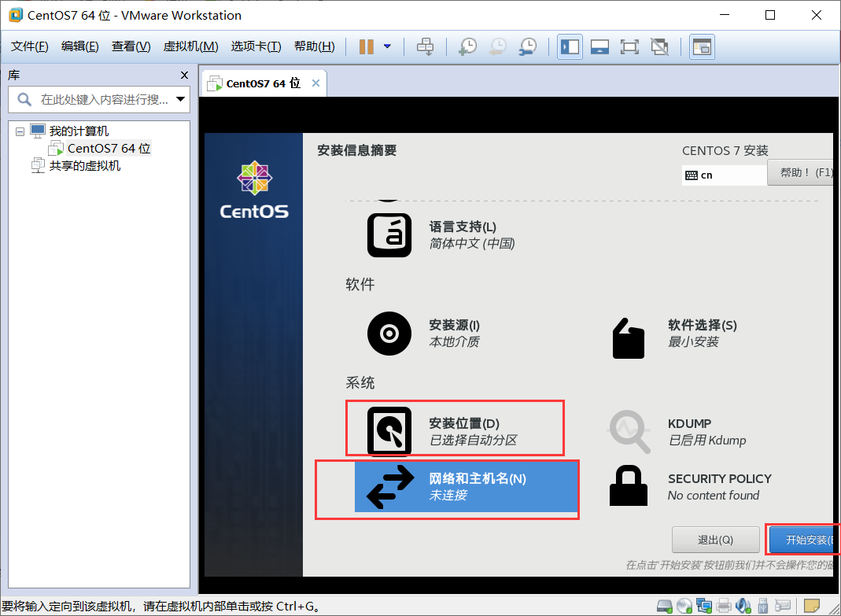Open SECURITY POLICY padlock icon
This screenshot has width=841, height=616.
click(628, 485)
